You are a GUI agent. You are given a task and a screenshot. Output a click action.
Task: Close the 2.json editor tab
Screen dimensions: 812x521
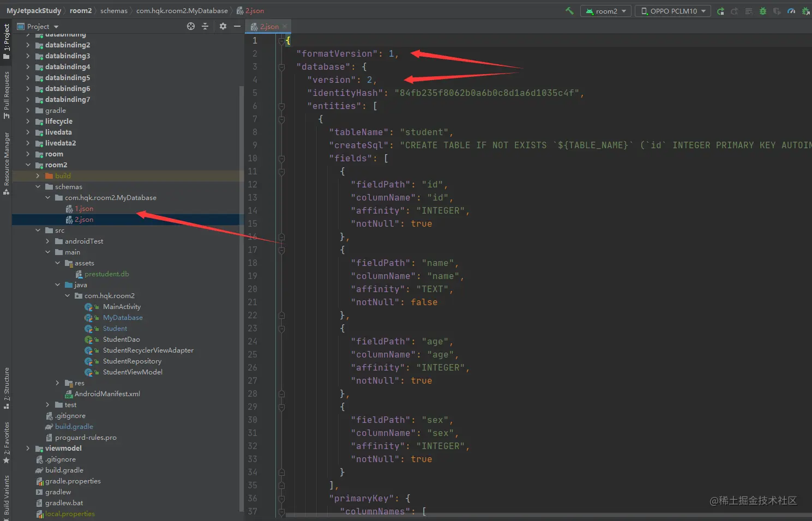click(285, 26)
